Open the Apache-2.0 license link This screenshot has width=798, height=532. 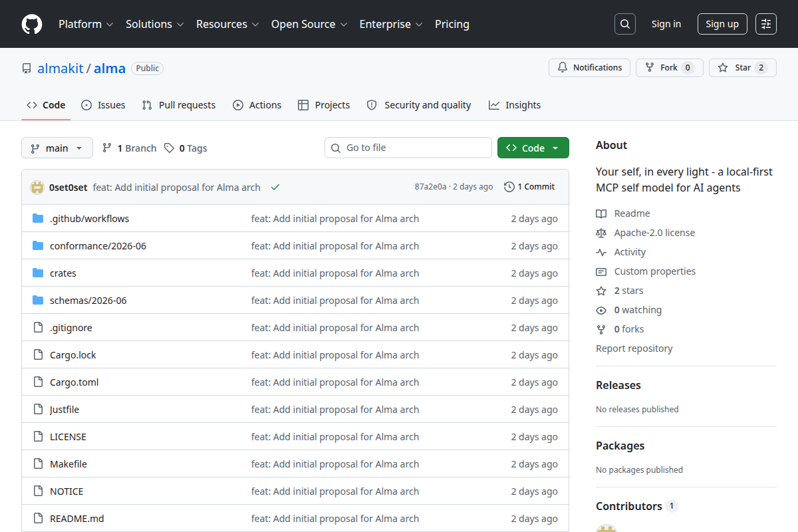654,233
